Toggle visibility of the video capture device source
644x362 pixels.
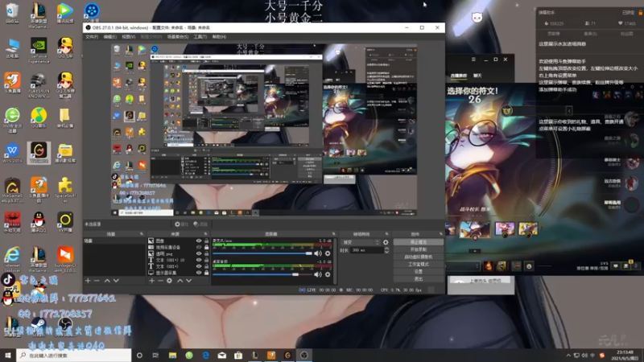(x=199, y=247)
